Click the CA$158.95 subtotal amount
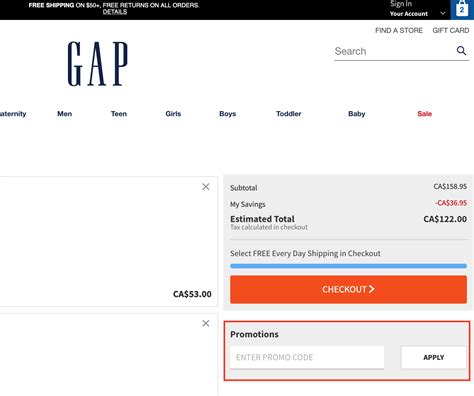 [x=450, y=186]
